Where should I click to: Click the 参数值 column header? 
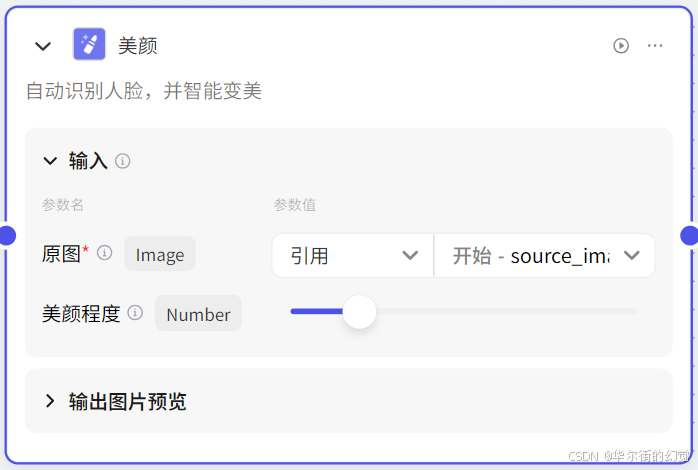coord(295,205)
